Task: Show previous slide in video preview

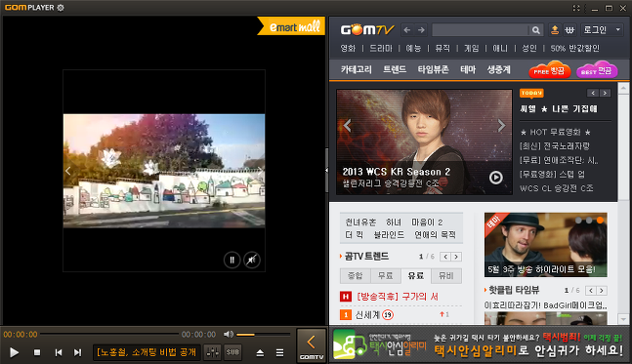Action: click(x=68, y=171)
